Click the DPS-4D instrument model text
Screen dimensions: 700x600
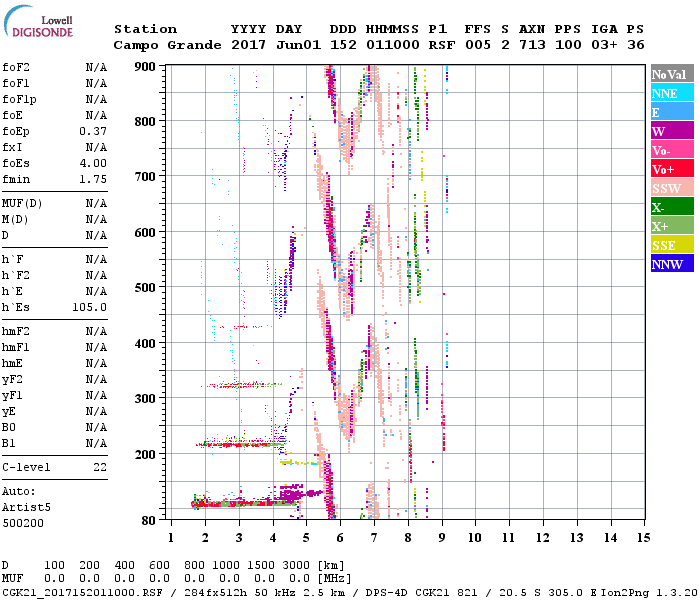387,593
